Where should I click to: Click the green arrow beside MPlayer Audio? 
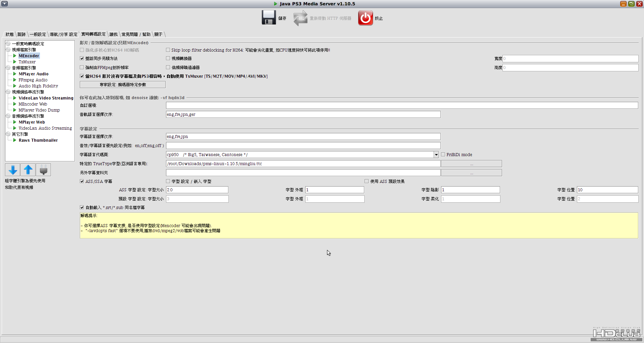[x=15, y=74]
